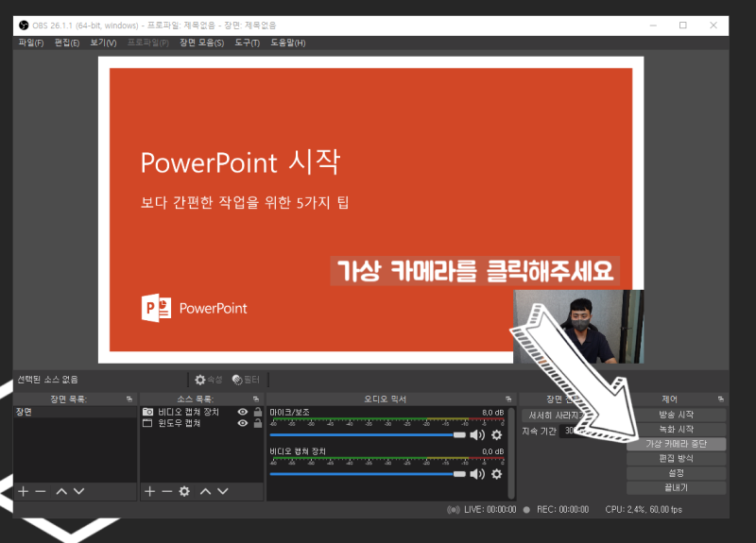
Task: Open audio settings gear for 마이크/보조
Action: (497, 435)
